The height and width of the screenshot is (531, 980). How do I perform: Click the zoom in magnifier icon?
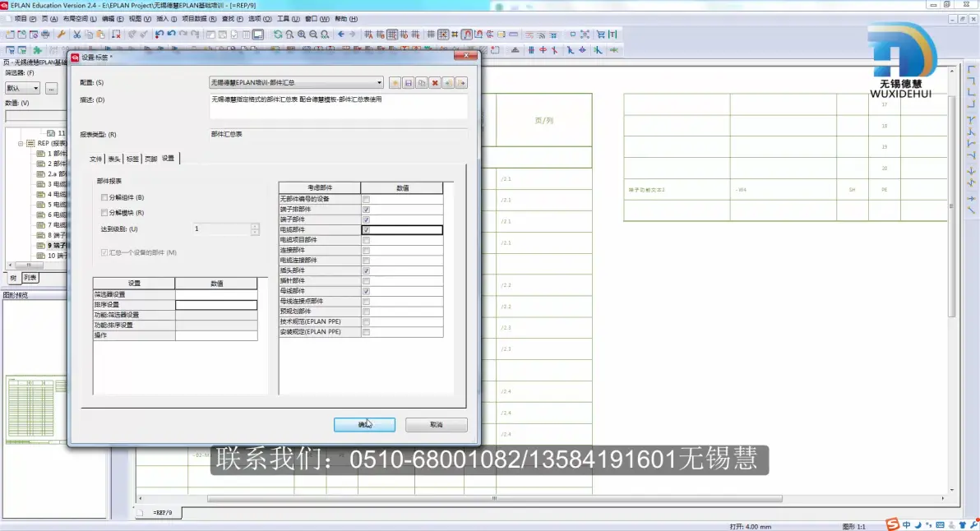pyautogui.click(x=301, y=35)
